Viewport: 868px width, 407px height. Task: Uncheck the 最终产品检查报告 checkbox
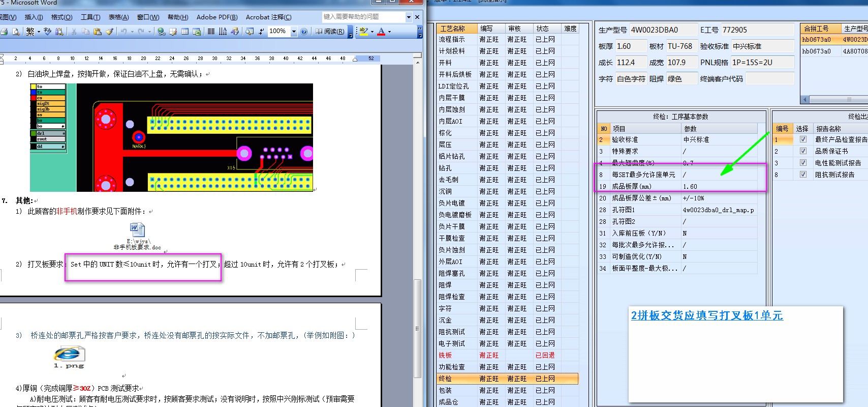pyautogui.click(x=803, y=139)
